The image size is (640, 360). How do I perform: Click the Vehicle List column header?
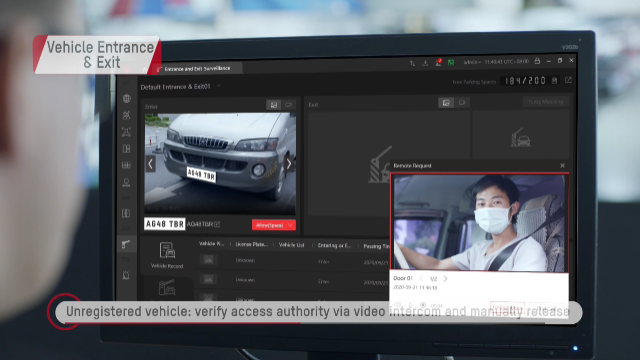pos(291,245)
